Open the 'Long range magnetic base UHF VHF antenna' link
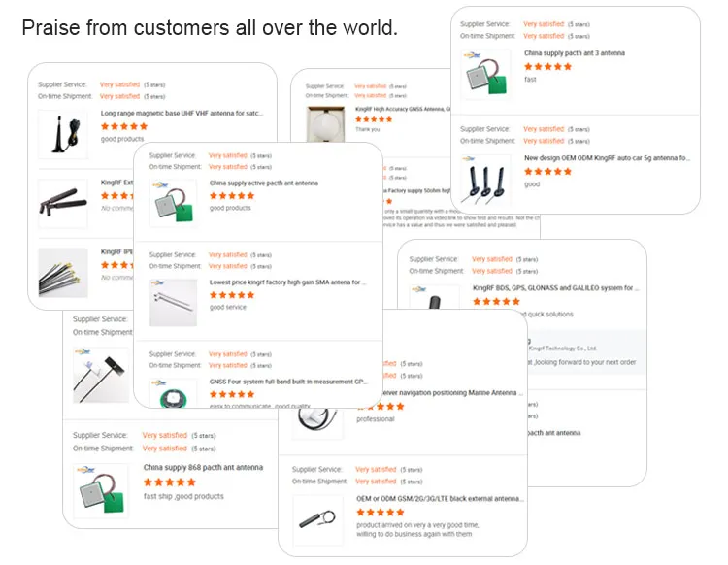 [x=182, y=114]
